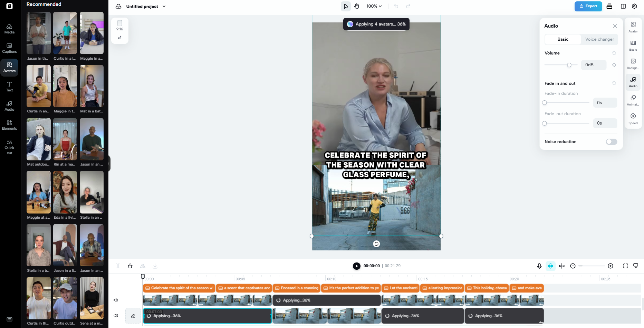The image size is (644, 328).
Task: Select caption clip 'Encased in a stunning'
Action: pyautogui.click(x=296, y=288)
